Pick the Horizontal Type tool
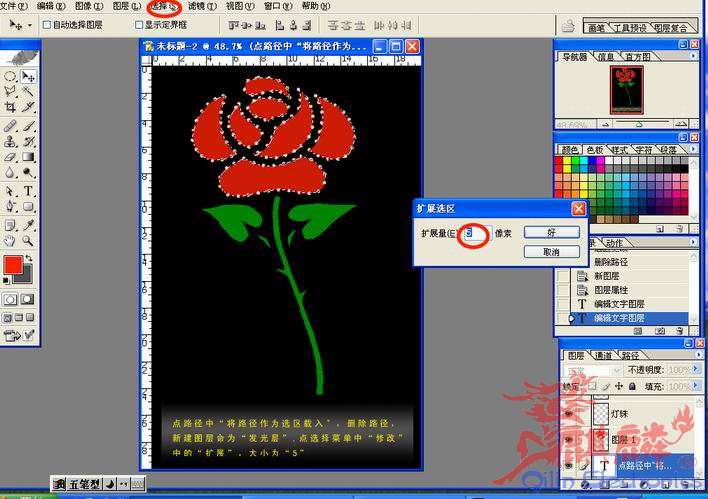 click(29, 190)
